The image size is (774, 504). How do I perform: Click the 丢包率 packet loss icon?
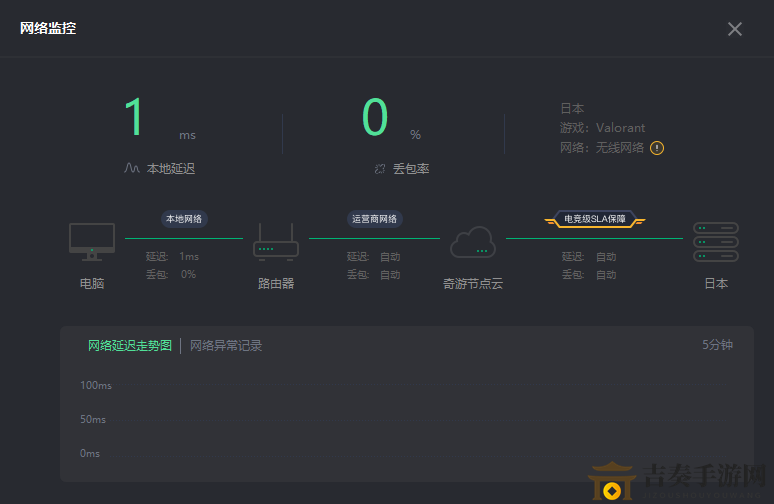[380, 169]
